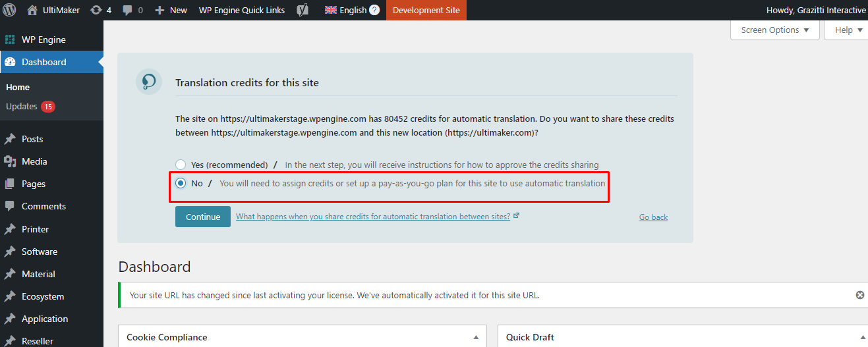Image resolution: width=868 pixels, height=347 pixels.
Task: Dismiss the site URL changed notice
Action: (x=859, y=295)
